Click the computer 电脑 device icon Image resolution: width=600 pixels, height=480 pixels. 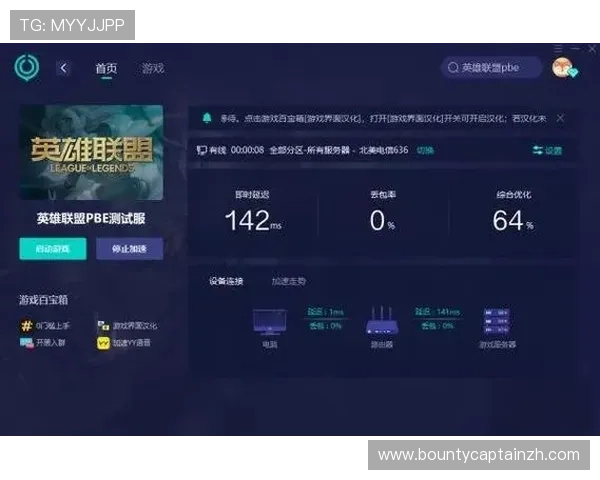point(269,322)
